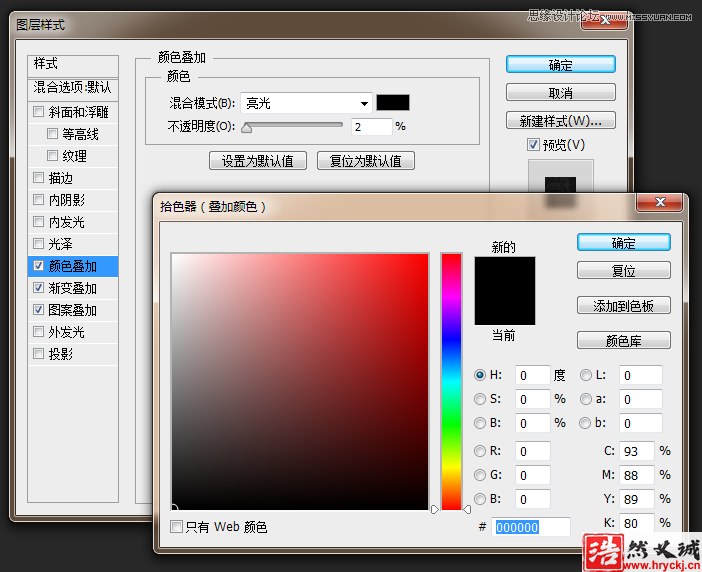The height and width of the screenshot is (572, 702).
Task: Confirm color picker with 确定 button
Action: click(624, 243)
